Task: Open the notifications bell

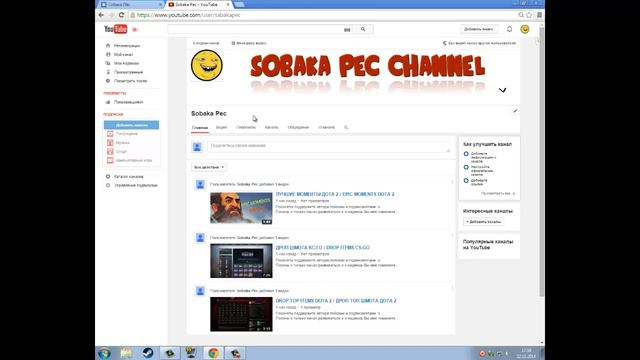Action: [x=509, y=29]
